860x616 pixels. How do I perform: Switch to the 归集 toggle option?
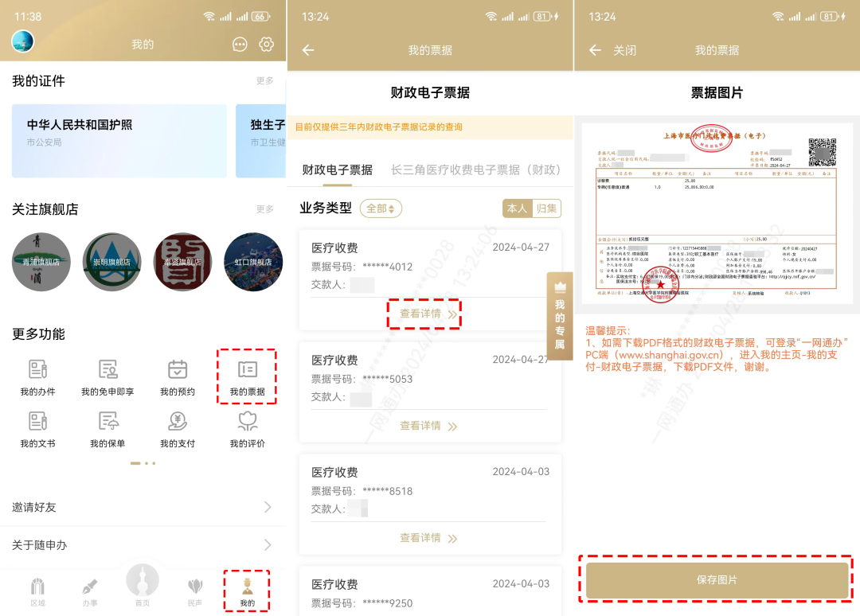547,209
